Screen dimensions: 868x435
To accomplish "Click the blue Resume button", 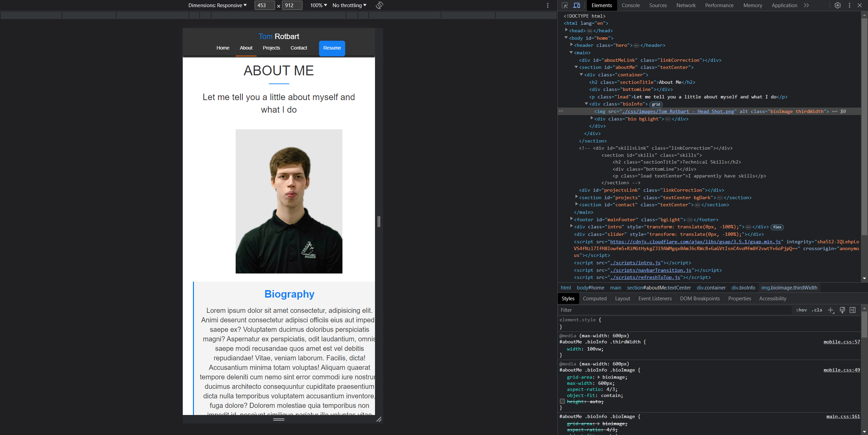I will pyautogui.click(x=332, y=48).
